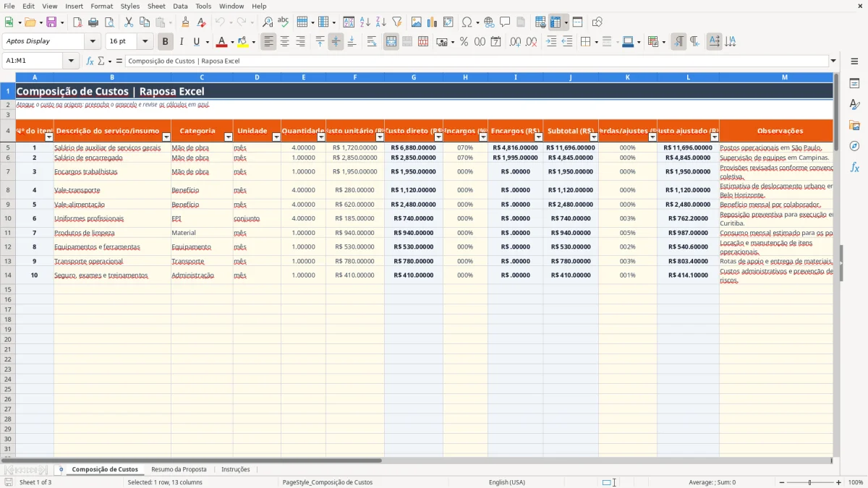
Task: Insert a hyperlink
Action: pyautogui.click(x=489, y=22)
